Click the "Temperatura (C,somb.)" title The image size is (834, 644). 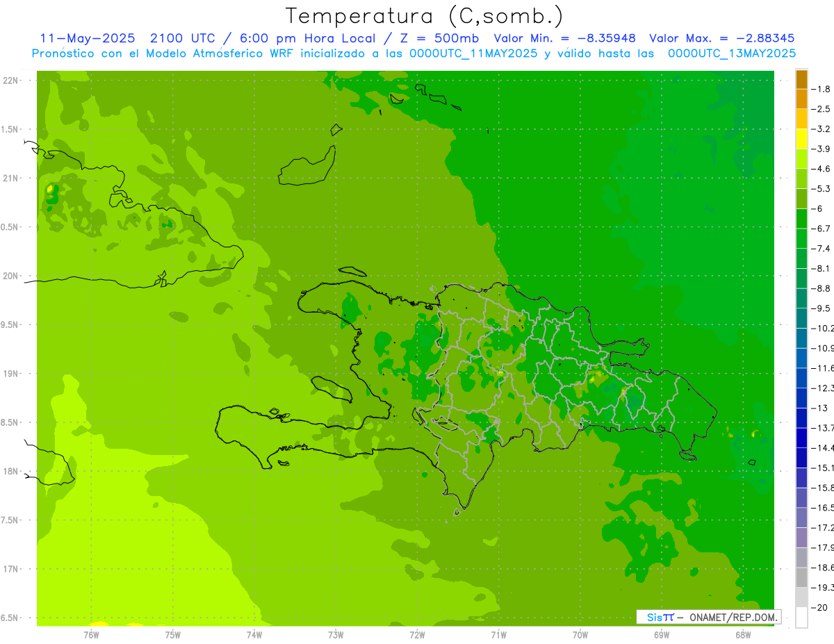click(x=424, y=17)
